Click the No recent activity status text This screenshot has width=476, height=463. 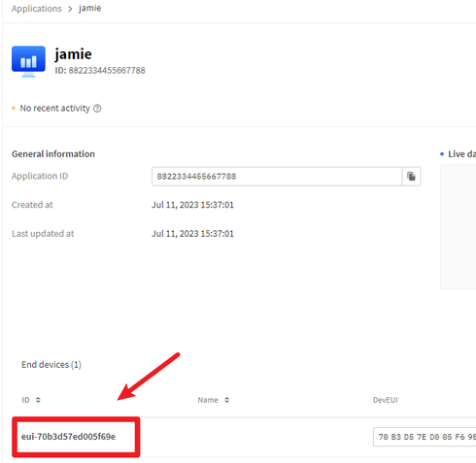click(x=55, y=108)
